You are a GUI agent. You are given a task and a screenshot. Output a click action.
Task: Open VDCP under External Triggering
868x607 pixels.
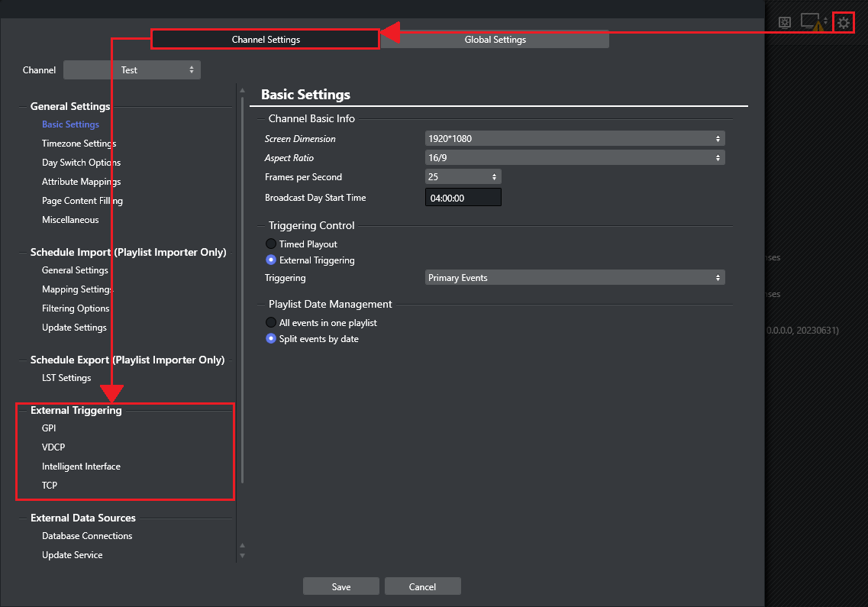[53, 447]
